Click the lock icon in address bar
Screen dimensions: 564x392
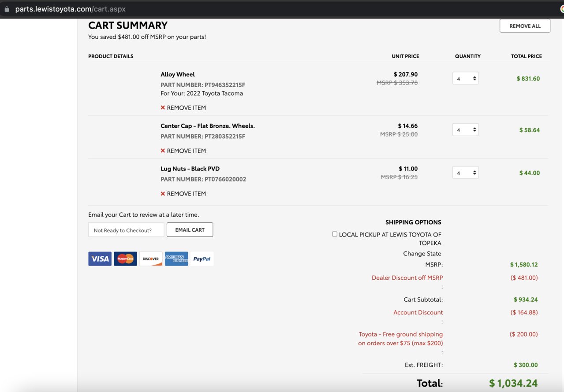click(7, 9)
